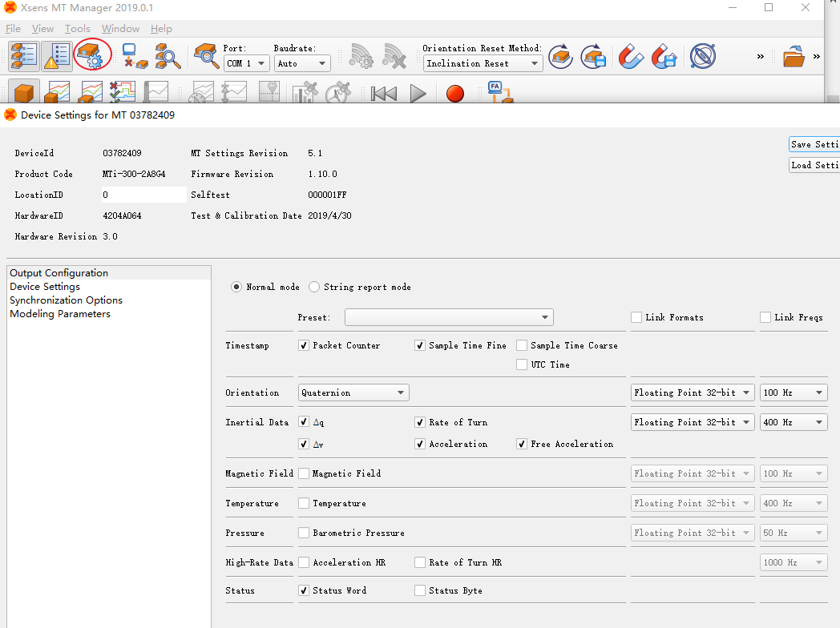Open the File menu
Viewport: 840px width, 628px height.
tap(13, 29)
